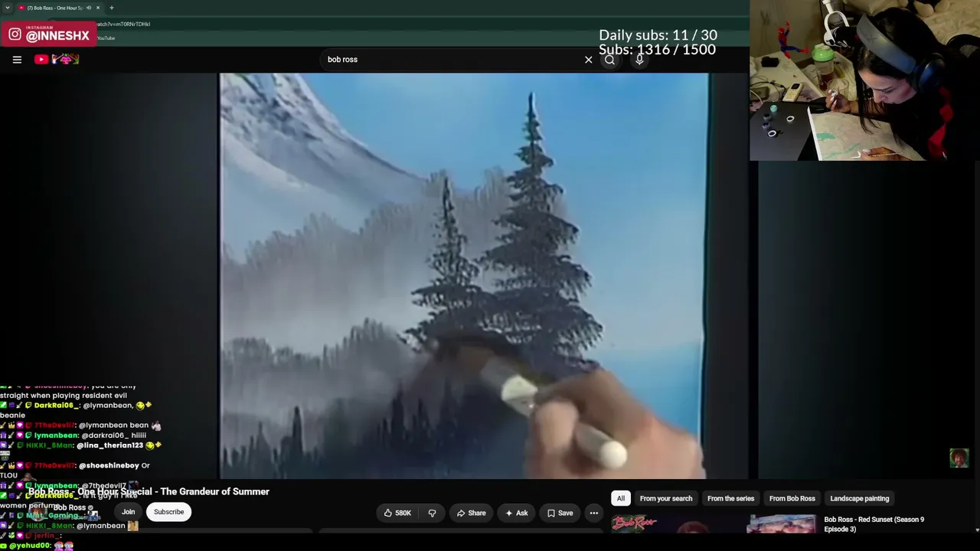This screenshot has height=551, width=980.
Task: Open the browser tab list dropdown arrow
Action: [x=8, y=8]
